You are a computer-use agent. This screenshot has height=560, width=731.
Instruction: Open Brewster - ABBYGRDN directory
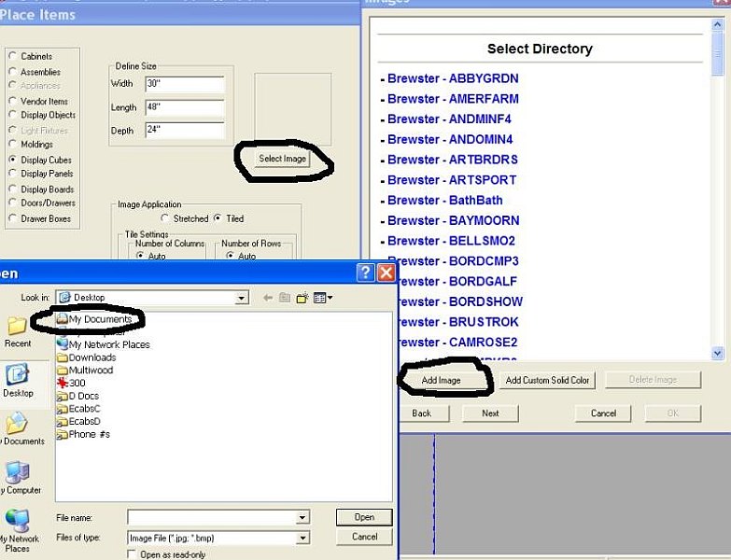453,78
